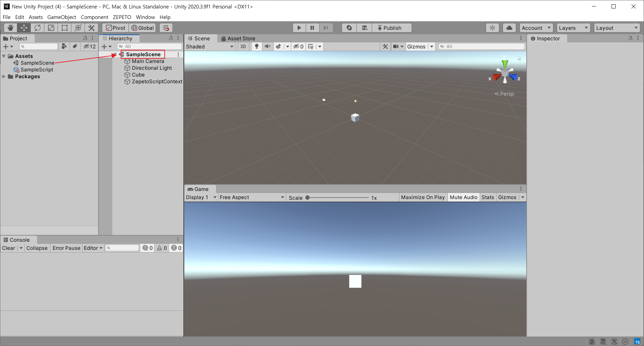Open the Display 1 dropdown

201,197
